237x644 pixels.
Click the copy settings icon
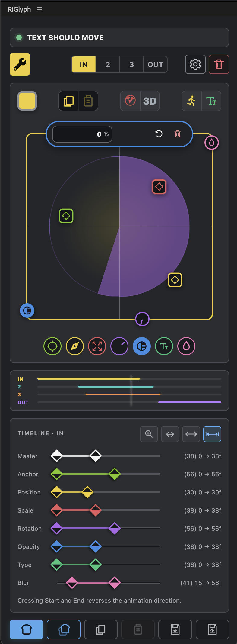69,101
